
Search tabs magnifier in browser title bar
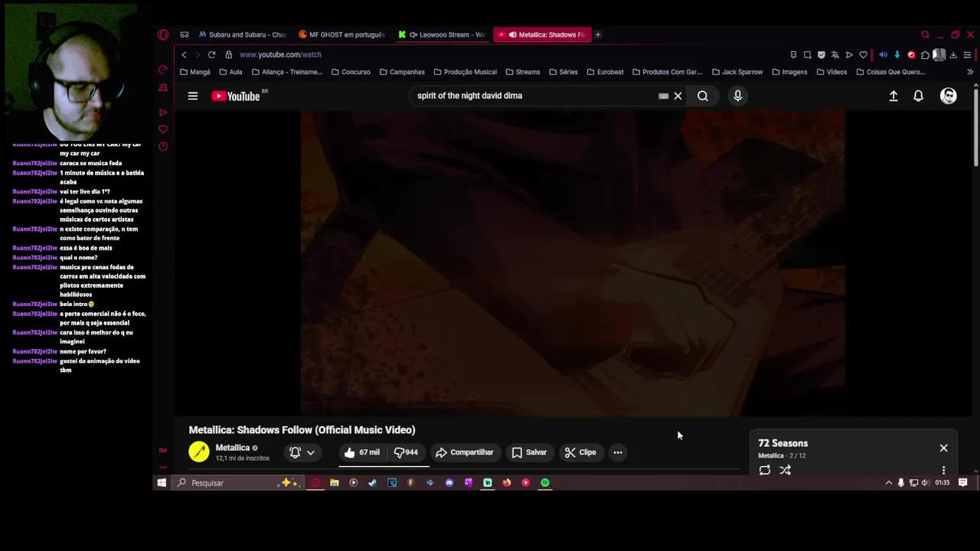pyautogui.click(x=925, y=34)
